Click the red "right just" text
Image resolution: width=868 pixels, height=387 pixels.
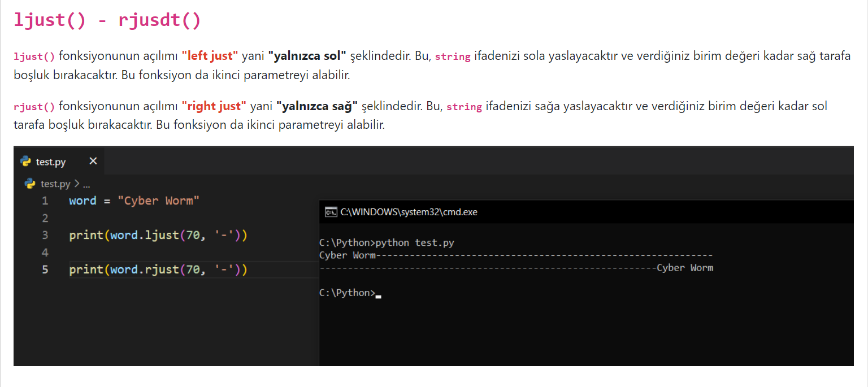tap(214, 106)
